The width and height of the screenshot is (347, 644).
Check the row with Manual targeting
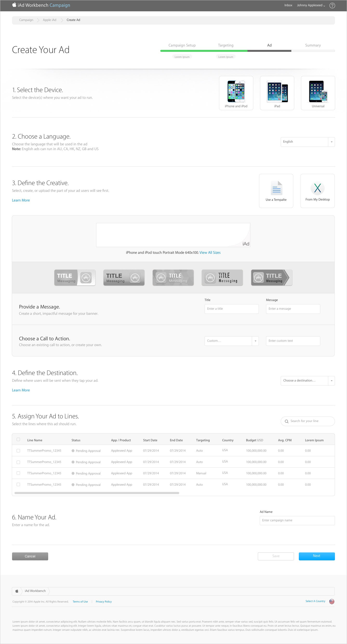click(18, 473)
